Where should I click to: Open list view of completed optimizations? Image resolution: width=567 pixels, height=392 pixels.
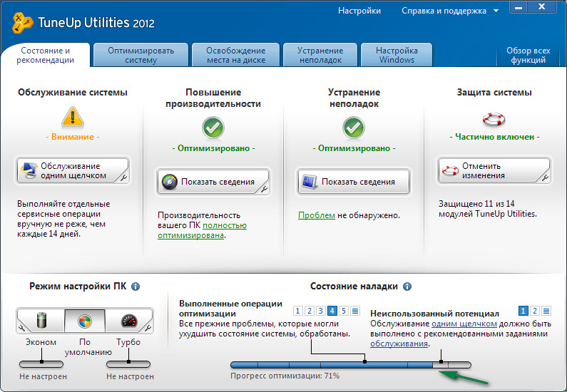pyautogui.click(x=355, y=311)
